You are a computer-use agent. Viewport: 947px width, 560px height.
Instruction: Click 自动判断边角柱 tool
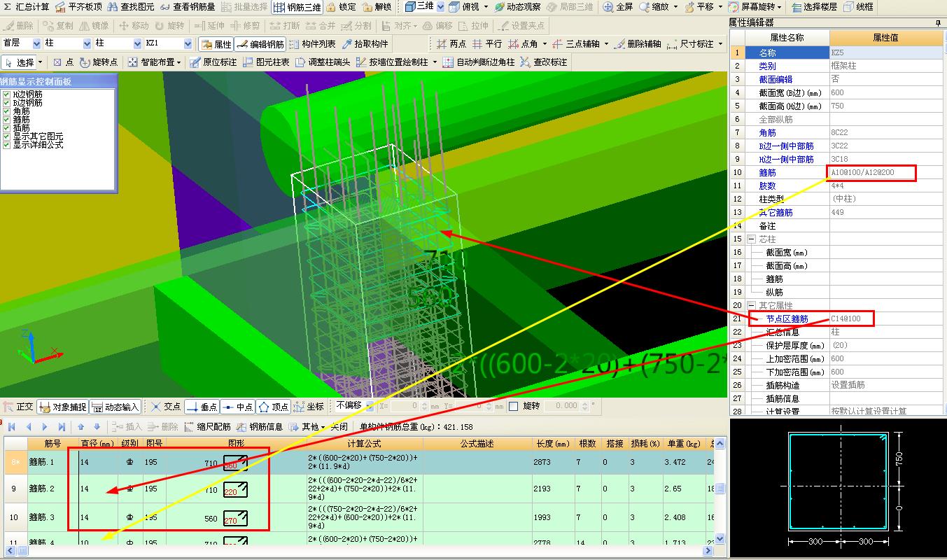[479, 62]
